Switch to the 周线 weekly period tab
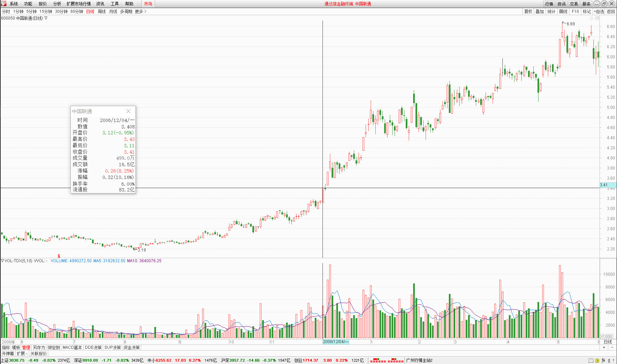The width and height of the screenshot is (617, 364). [x=101, y=11]
